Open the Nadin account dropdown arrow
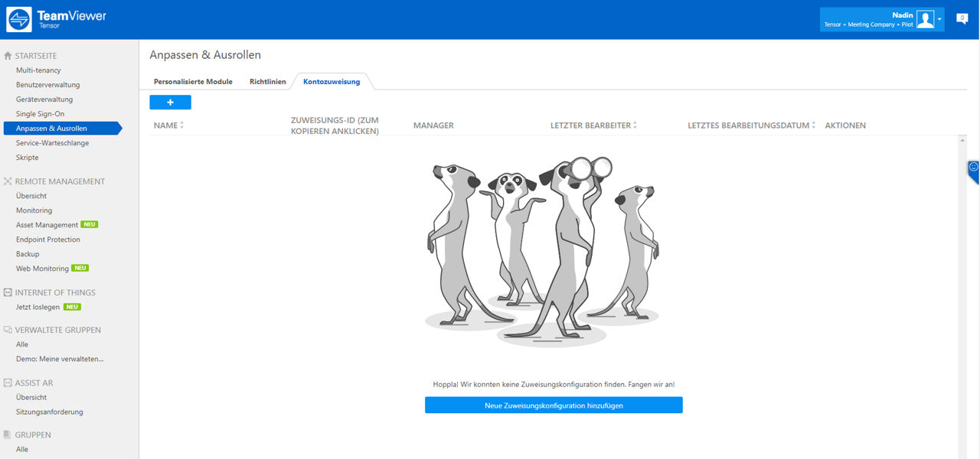The width and height of the screenshot is (980, 459). click(x=939, y=20)
